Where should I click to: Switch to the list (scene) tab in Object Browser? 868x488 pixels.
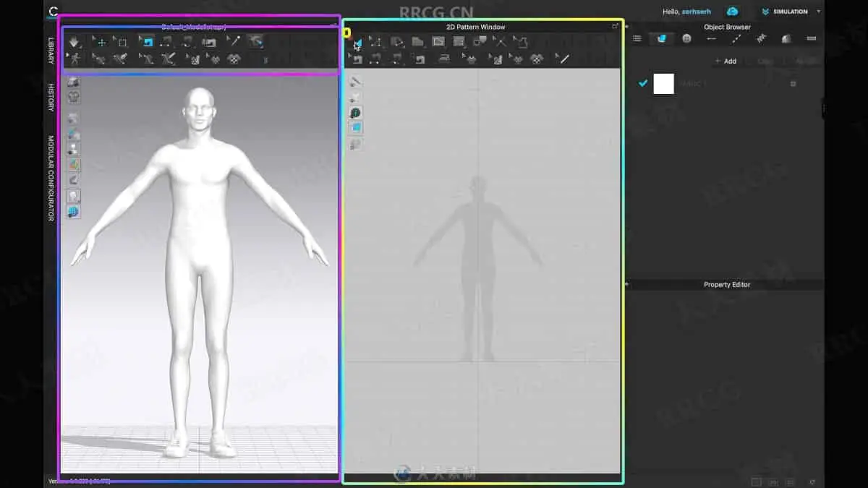point(637,38)
